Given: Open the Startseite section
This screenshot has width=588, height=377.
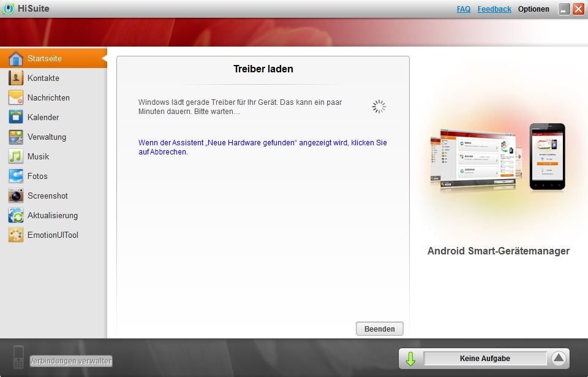Looking at the screenshot, I should pos(53,59).
